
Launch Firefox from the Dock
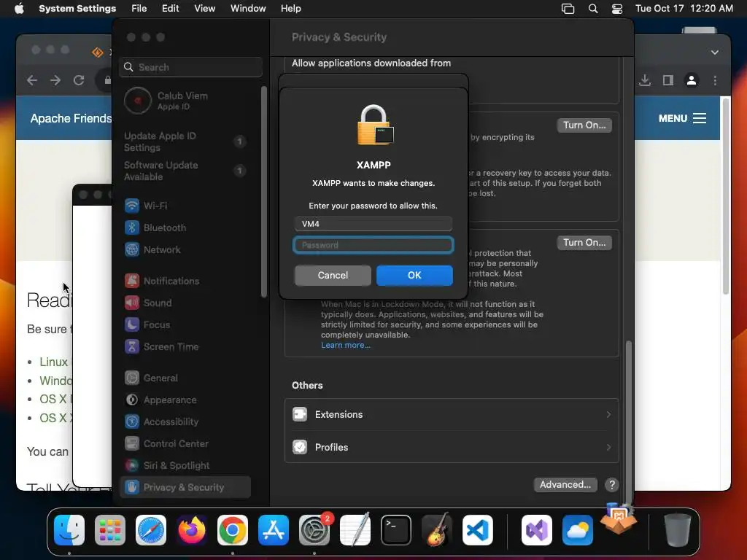click(192, 530)
